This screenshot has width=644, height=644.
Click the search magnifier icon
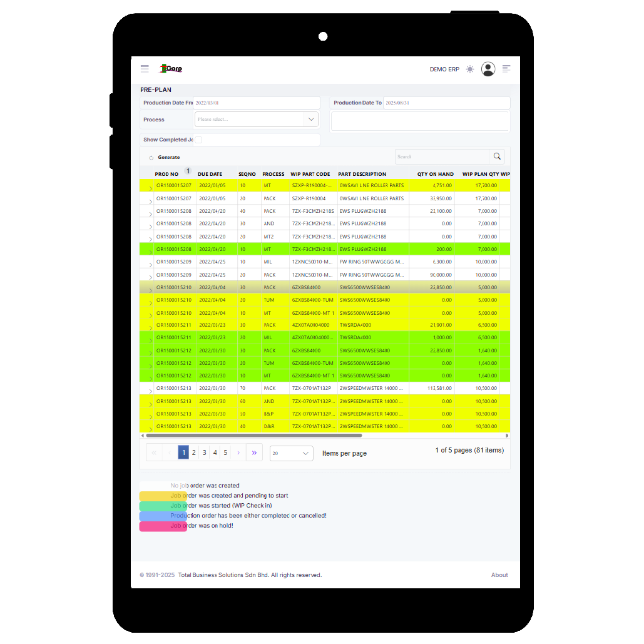(x=497, y=156)
